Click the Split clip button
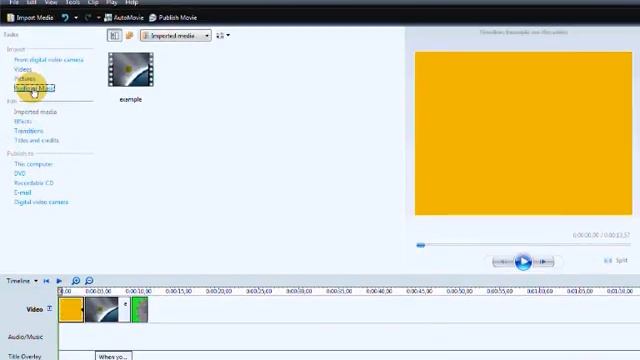640x360 pixels. (x=616, y=260)
